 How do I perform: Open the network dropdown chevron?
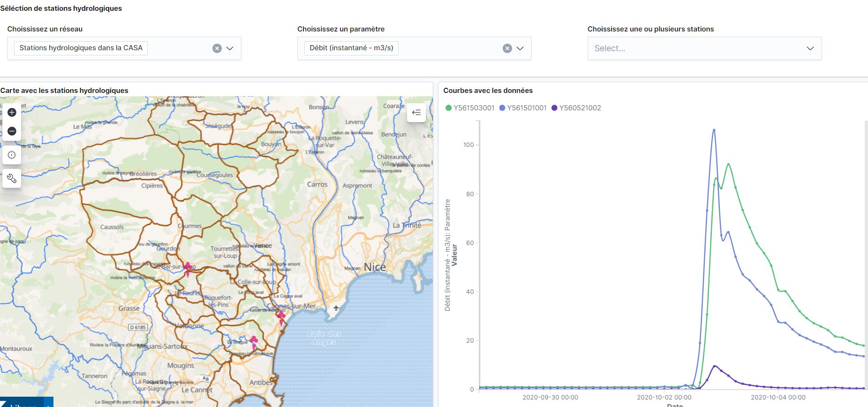[230, 48]
